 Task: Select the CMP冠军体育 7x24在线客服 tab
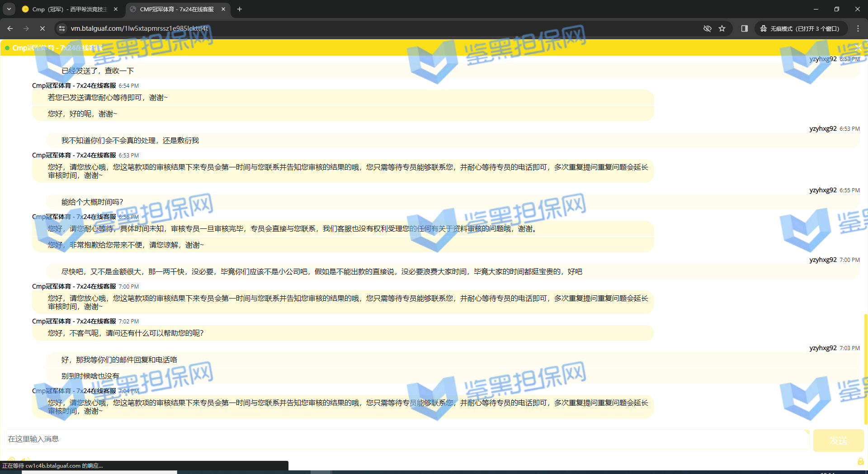176,9
